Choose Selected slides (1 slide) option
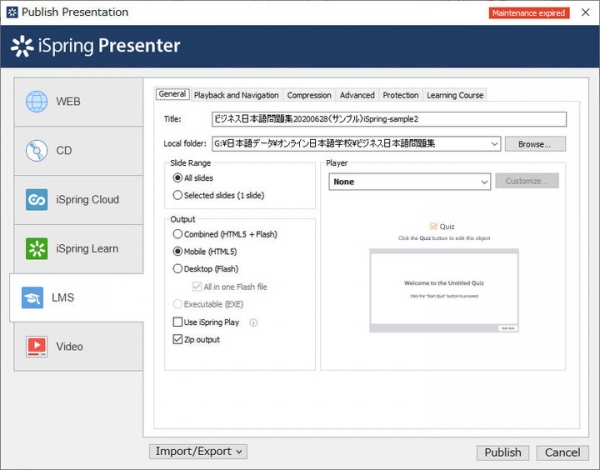600x470 pixels. click(x=178, y=195)
